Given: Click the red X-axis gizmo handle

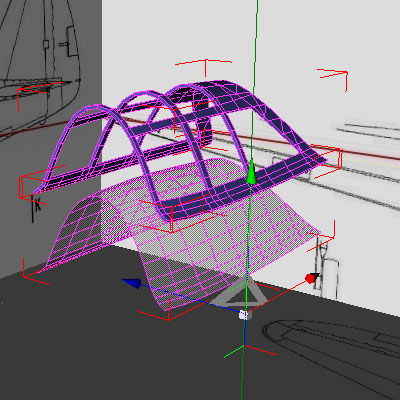Looking at the screenshot, I should pyautogui.click(x=312, y=278).
